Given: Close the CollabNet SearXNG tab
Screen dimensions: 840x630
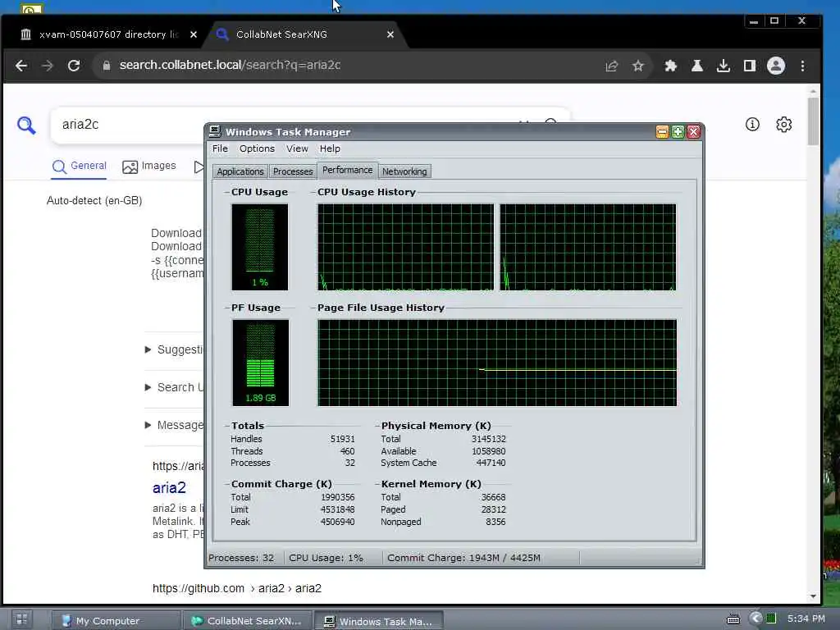Looking at the screenshot, I should coord(390,34).
